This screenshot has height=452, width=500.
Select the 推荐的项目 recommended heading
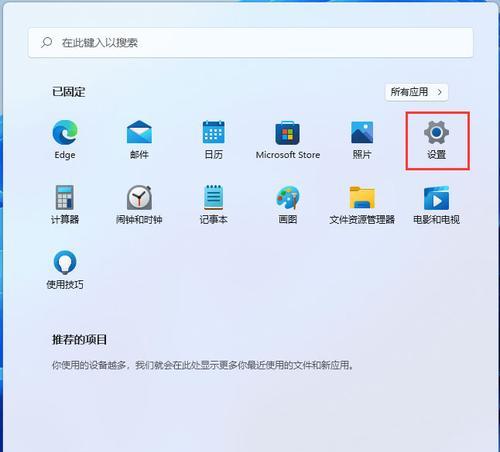pyautogui.click(x=79, y=339)
